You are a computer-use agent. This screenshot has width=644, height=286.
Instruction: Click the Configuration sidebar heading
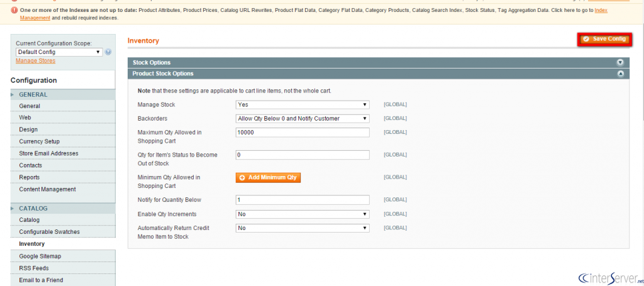click(34, 80)
